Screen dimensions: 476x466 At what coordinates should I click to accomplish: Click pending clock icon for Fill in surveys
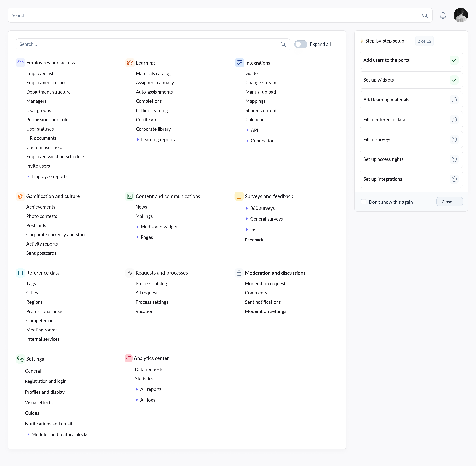(x=454, y=139)
